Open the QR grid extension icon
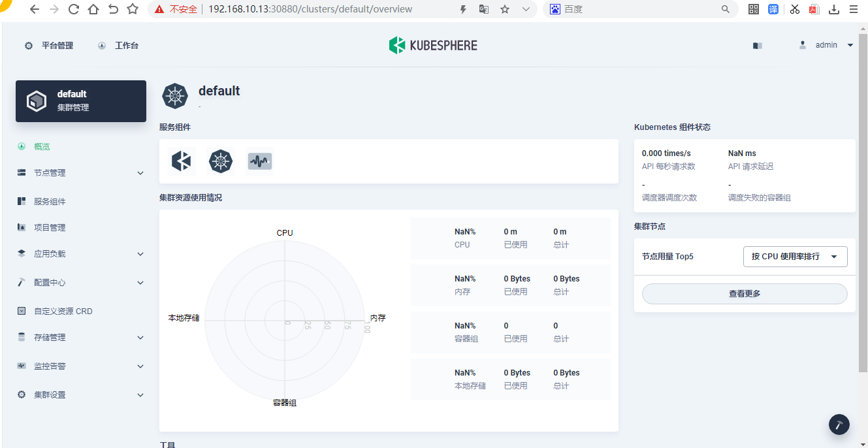This screenshot has height=448, width=868. [x=754, y=9]
